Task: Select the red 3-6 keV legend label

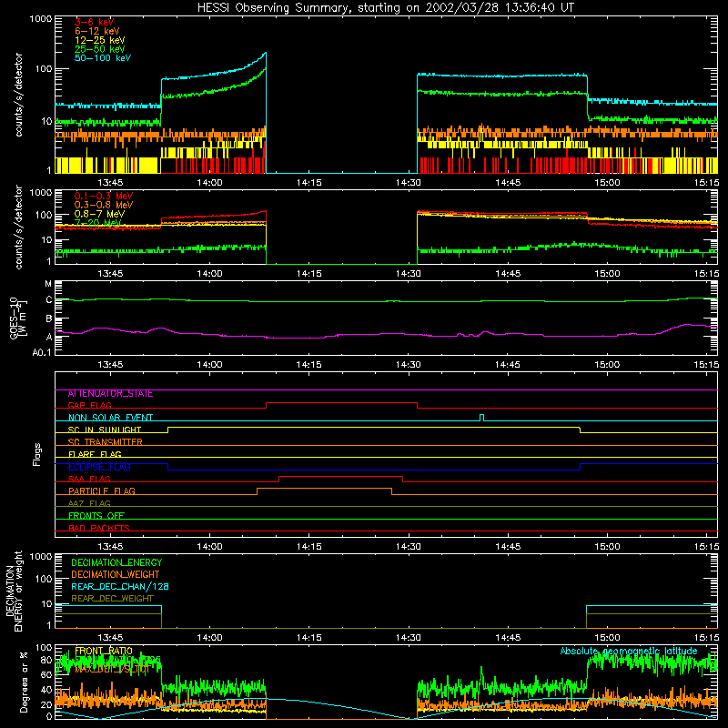Action: 95,22
